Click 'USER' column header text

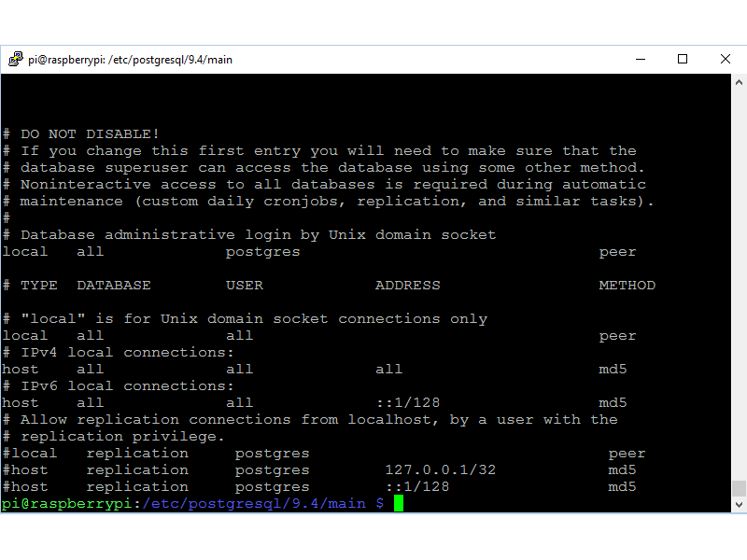click(x=245, y=286)
